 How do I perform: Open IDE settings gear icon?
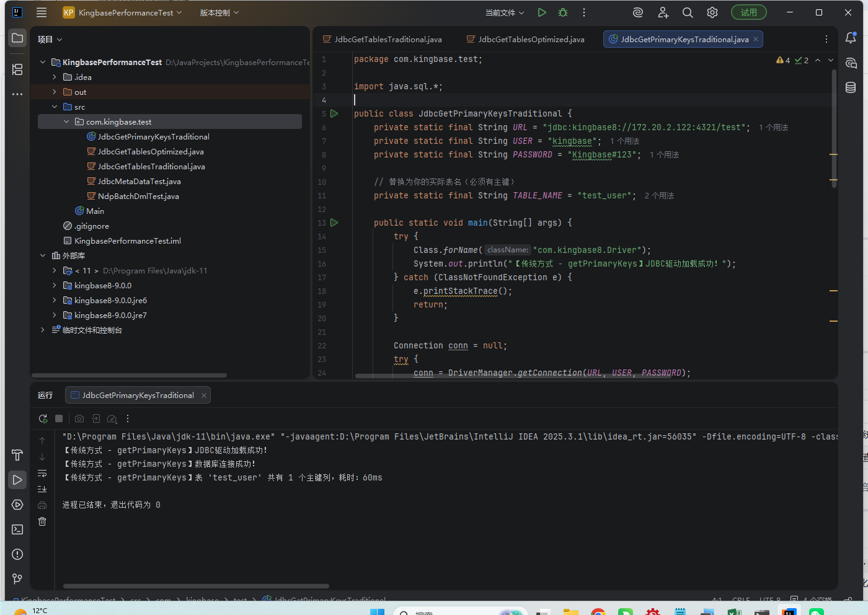click(712, 12)
